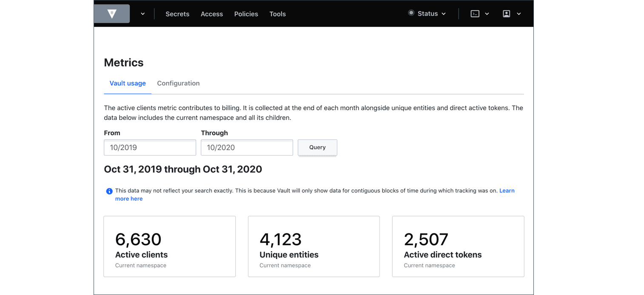The height and width of the screenshot is (295, 644).
Task: Open the Access menu
Action: click(x=212, y=14)
